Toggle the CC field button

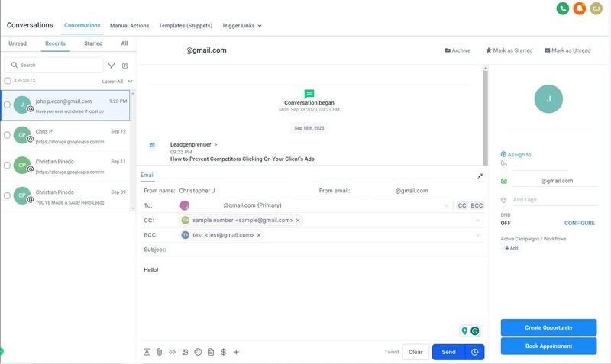(x=462, y=205)
